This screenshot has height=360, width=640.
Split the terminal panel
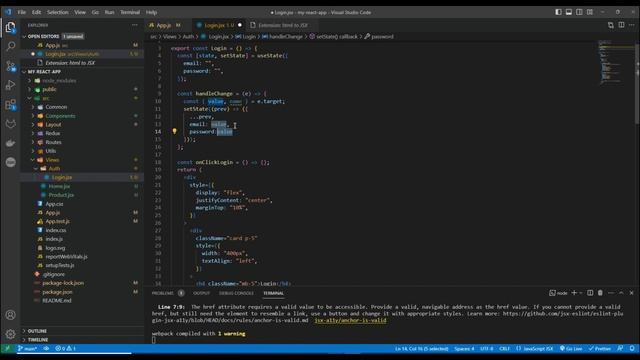click(x=590, y=293)
